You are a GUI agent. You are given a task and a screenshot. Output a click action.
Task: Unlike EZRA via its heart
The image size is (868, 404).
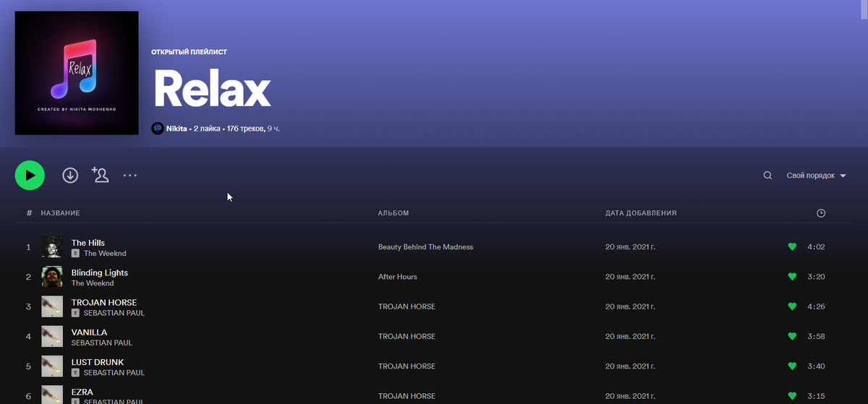[792, 396]
